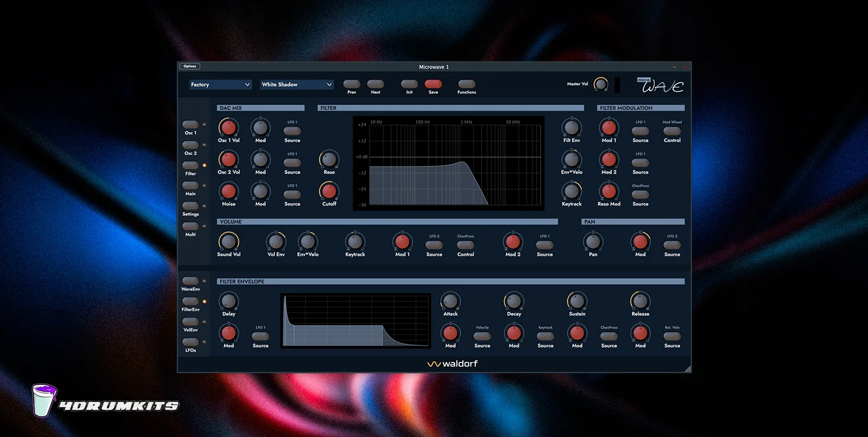Click the Next preset button

coord(376,84)
